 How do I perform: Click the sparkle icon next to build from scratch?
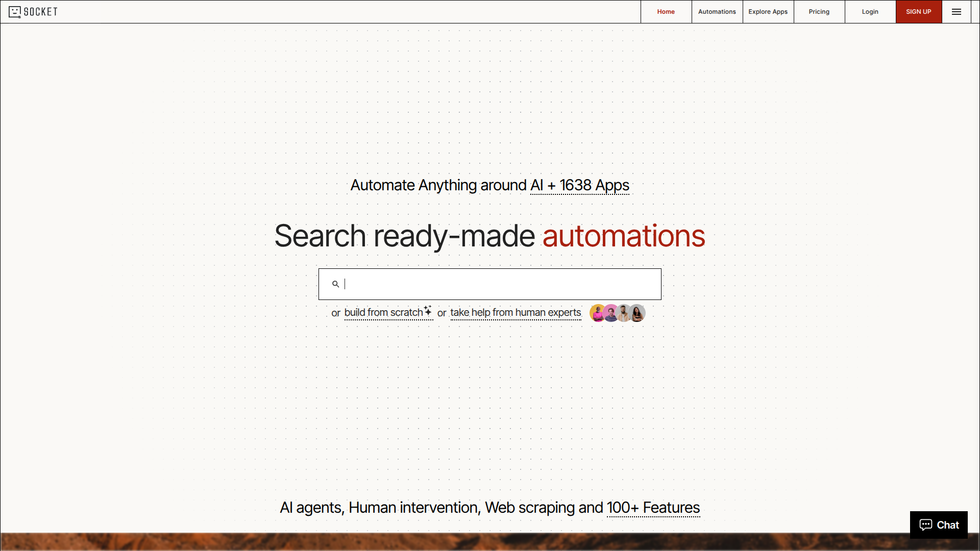[427, 310]
